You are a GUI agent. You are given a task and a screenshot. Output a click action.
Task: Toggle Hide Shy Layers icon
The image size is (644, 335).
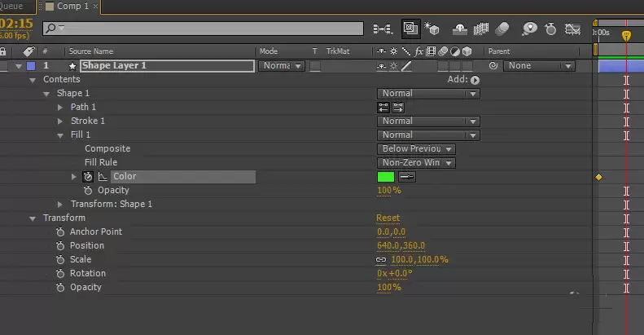pyautogui.click(x=459, y=29)
